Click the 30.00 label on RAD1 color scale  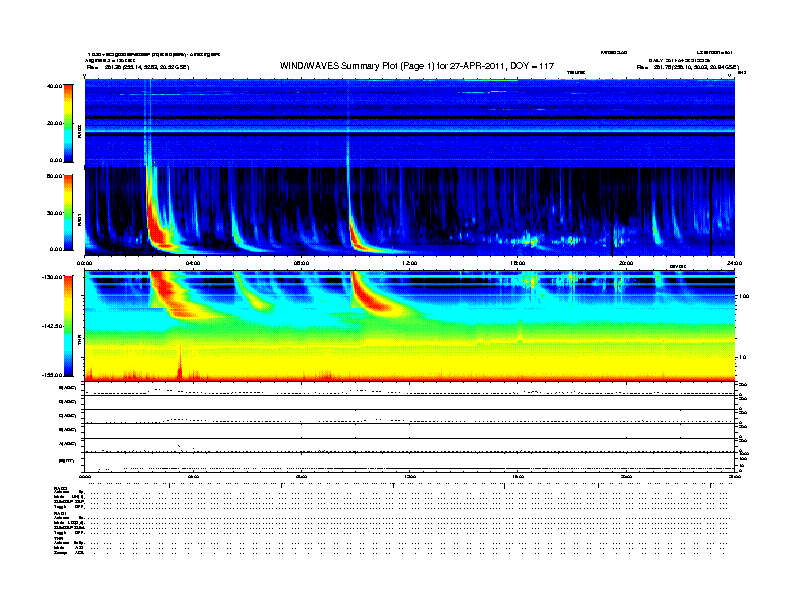tap(55, 213)
